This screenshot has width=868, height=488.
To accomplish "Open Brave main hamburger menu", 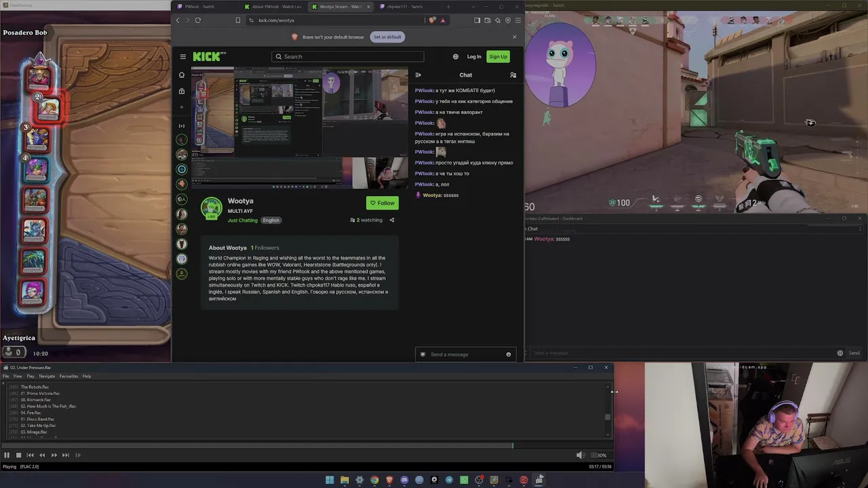I will click(517, 20).
